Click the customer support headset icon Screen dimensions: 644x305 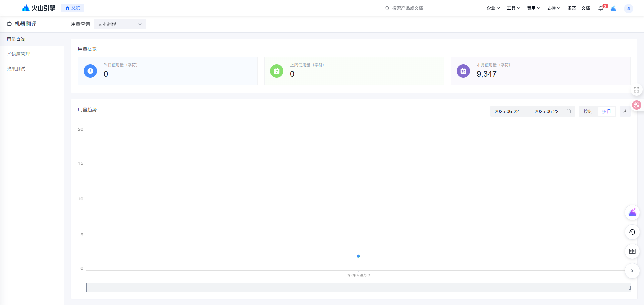632,232
